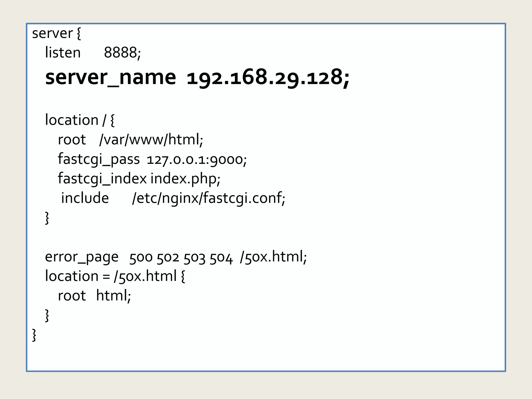
Task: Select the address '127.0.0.1:9000;'
Action: click(197, 159)
